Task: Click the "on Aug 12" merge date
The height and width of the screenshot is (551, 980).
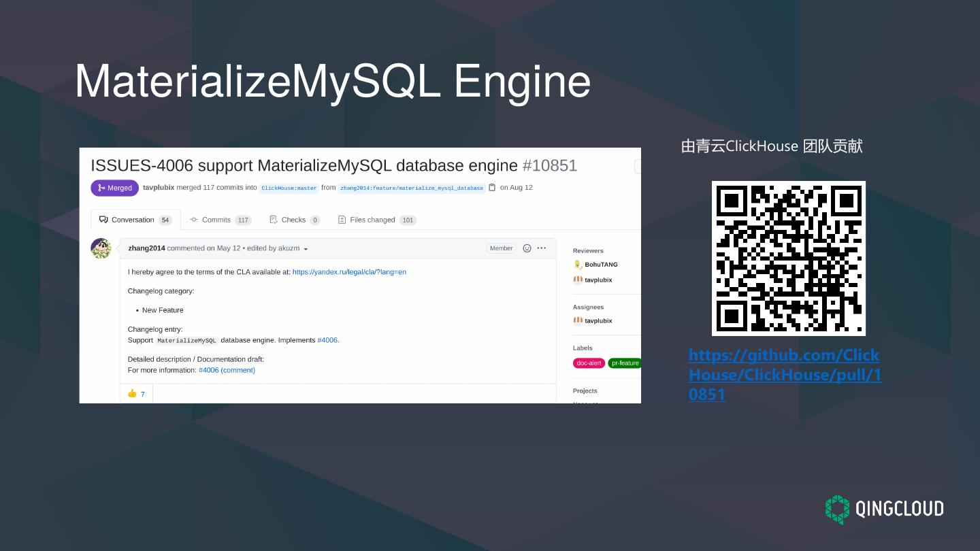Action: [517, 188]
